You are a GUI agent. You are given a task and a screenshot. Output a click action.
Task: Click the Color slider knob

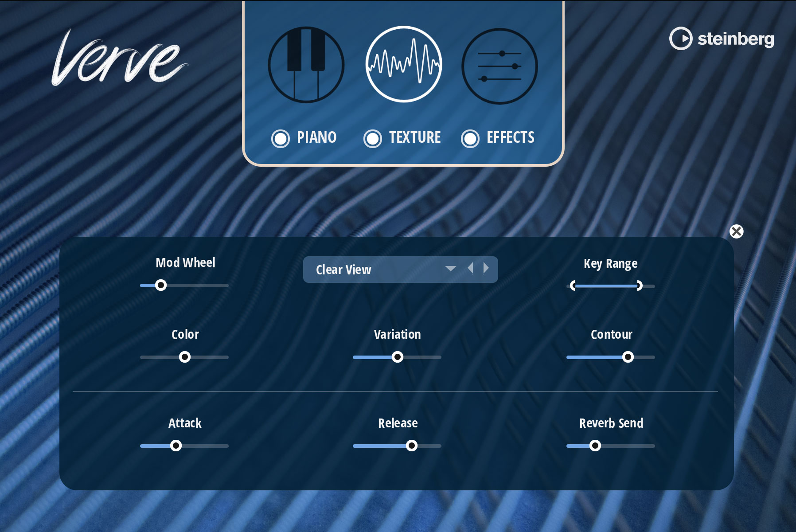tap(185, 357)
